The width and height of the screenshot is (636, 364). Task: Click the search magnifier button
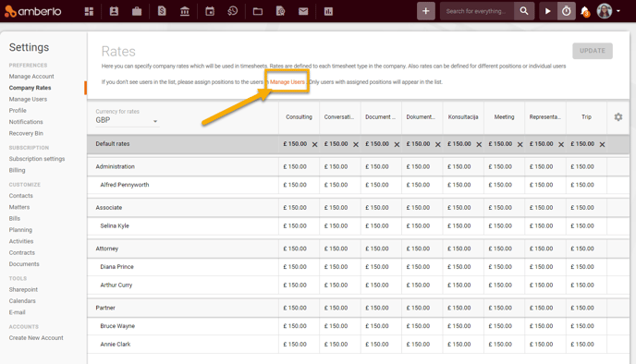pos(524,11)
